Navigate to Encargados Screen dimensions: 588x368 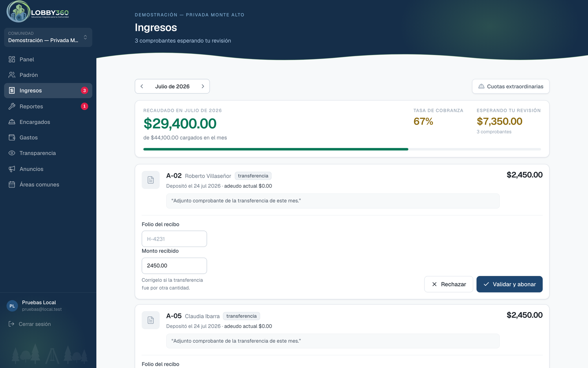(48, 122)
